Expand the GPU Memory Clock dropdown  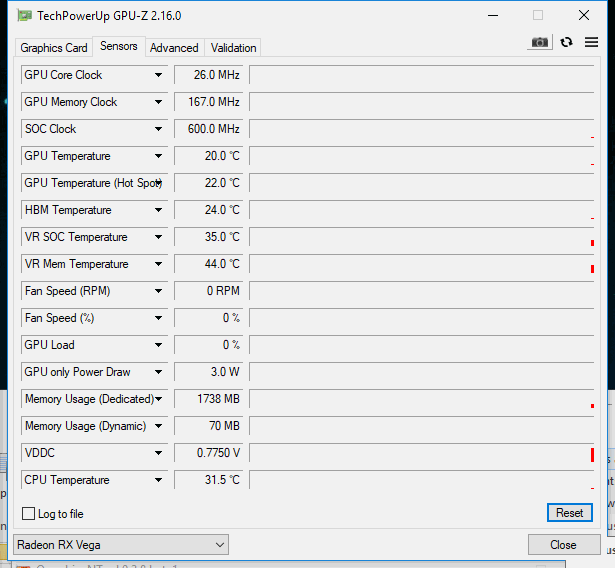coord(158,102)
